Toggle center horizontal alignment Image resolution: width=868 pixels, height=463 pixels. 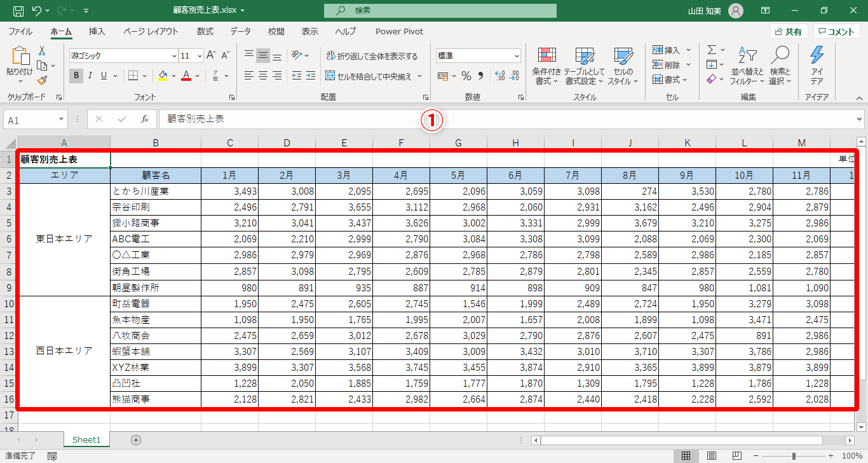pos(263,76)
